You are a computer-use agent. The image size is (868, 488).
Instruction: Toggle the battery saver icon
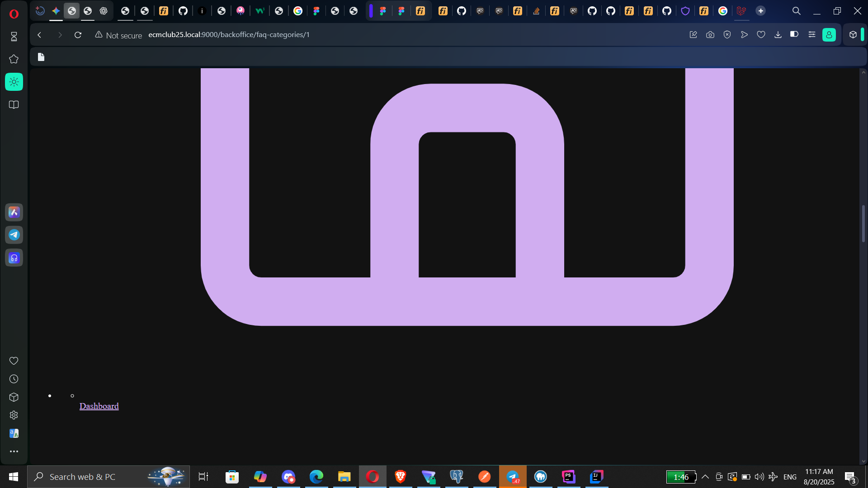(794, 34)
